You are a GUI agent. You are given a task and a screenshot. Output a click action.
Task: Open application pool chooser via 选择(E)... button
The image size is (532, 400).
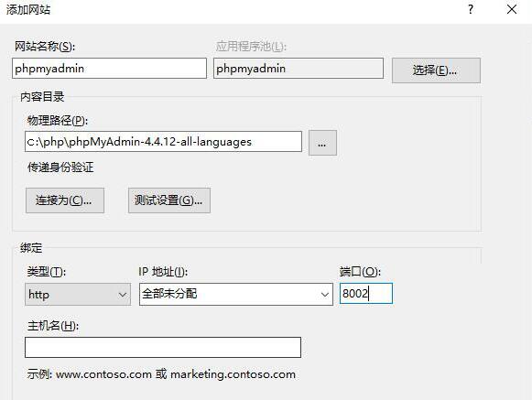(436, 70)
